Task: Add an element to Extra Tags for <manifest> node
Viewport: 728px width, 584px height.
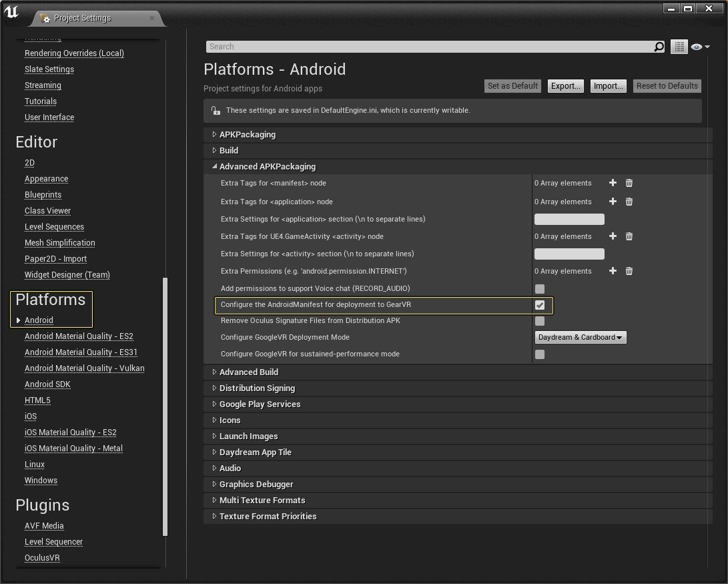Action: 613,182
